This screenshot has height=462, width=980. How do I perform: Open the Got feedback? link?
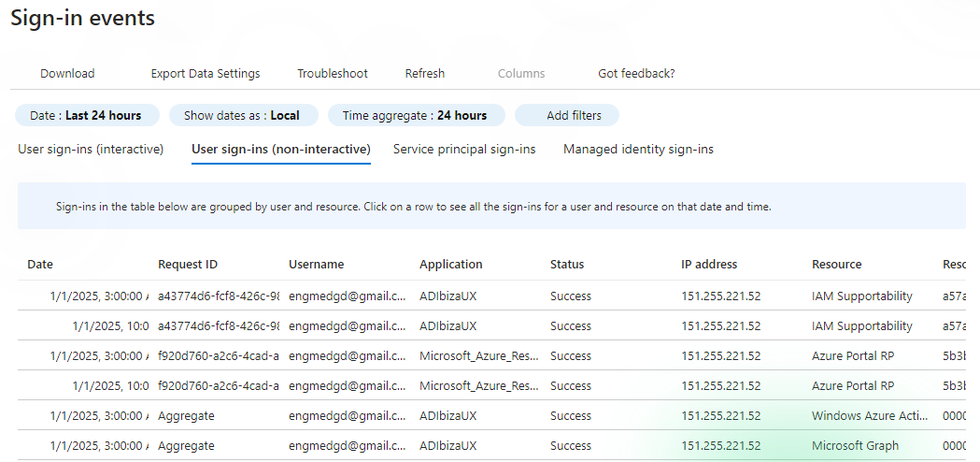[636, 73]
